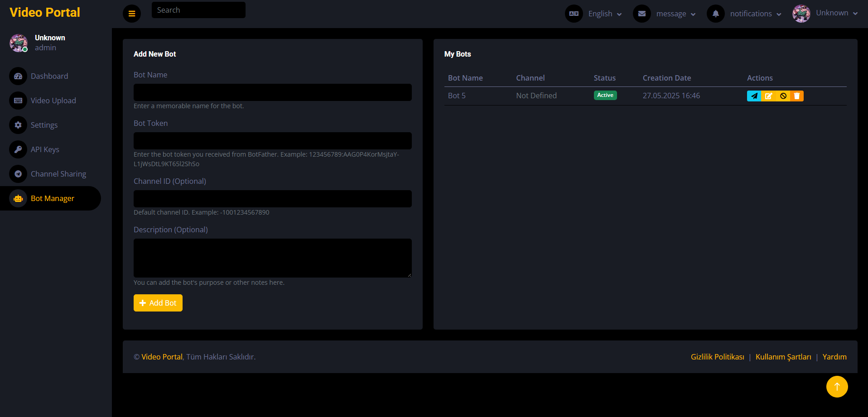Viewport: 868px width, 417px height.
Task: Open the Gizlilik Politikası footer link
Action: pos(718,357)
